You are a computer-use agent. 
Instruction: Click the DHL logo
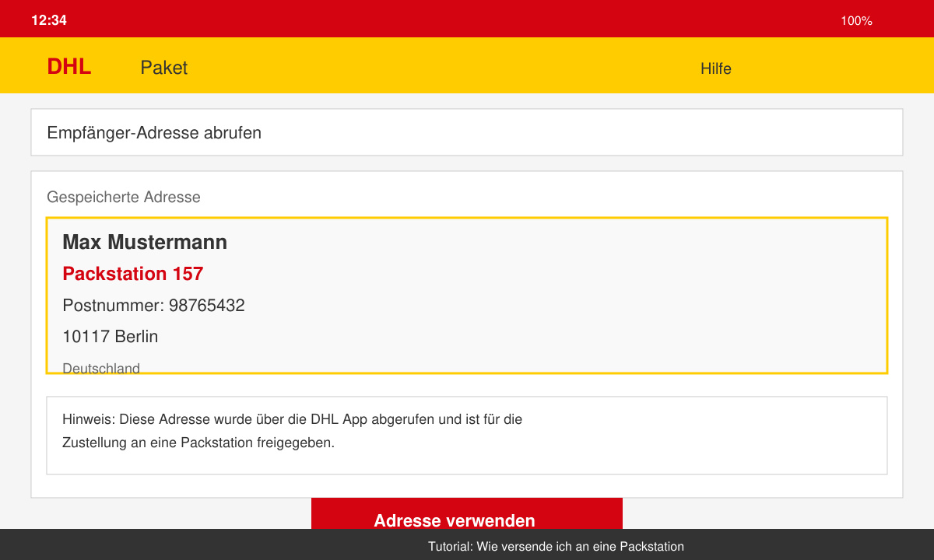68,67
